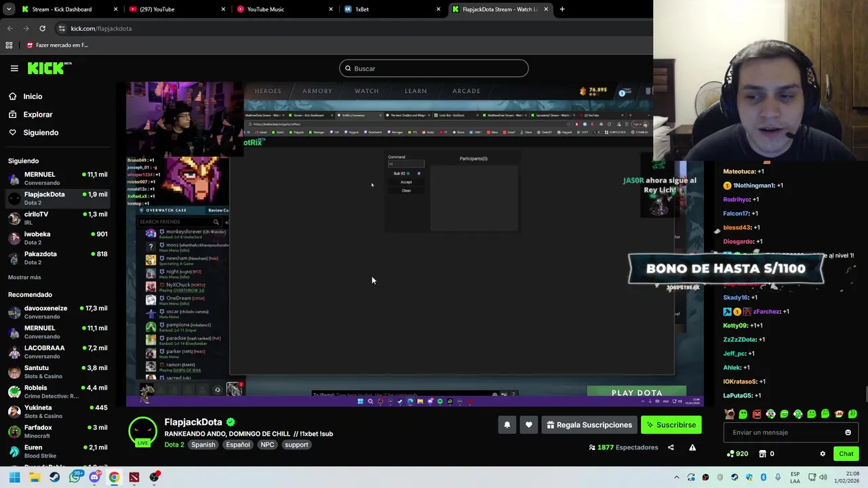The image size is (868, 488).
Task: Open Yukineta recommended channel avatar
Action: tap(14, 411)
